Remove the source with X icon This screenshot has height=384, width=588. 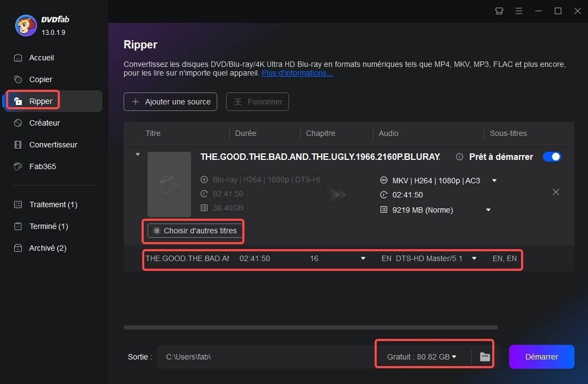click(x=556, y=192)
